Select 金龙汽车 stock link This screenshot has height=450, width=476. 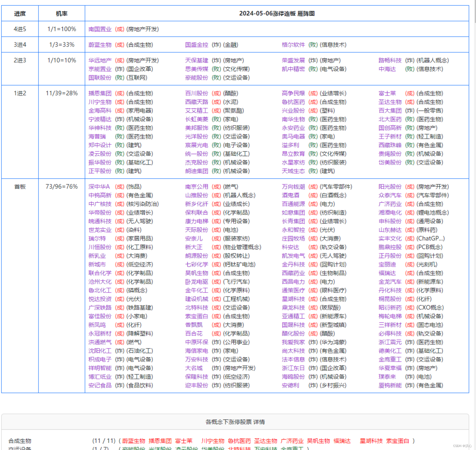390,282
